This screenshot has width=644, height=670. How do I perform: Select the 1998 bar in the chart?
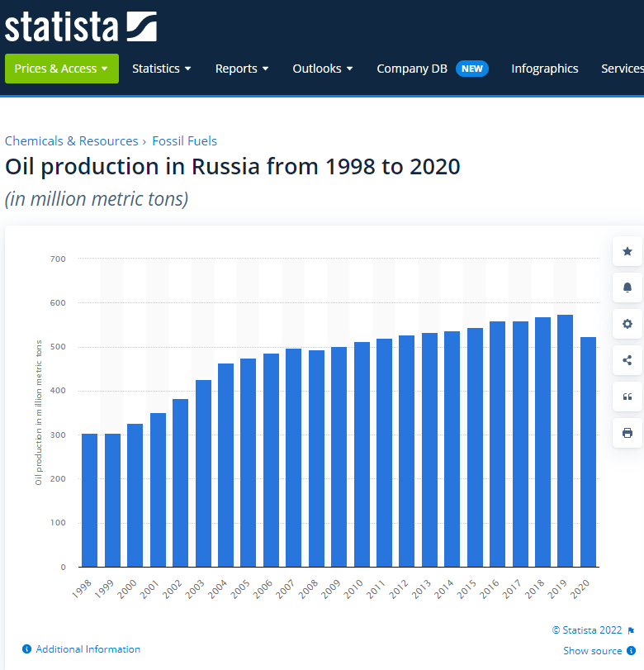[89, 500]
